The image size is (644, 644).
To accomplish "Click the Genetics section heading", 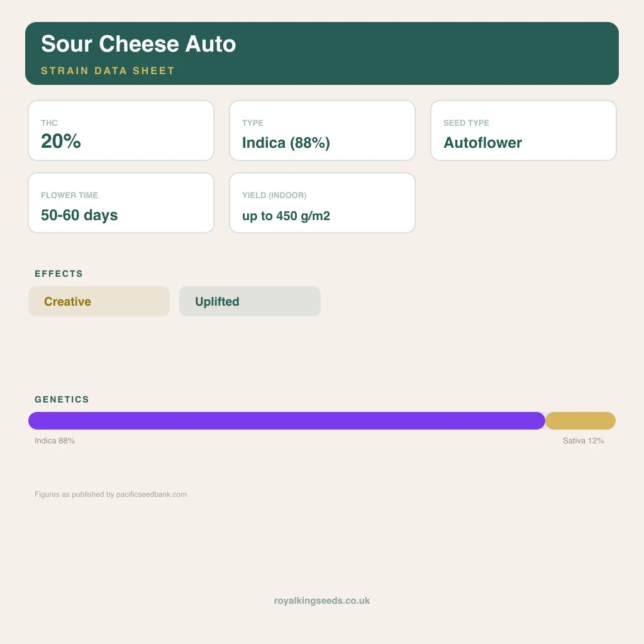I will [62, 399].
